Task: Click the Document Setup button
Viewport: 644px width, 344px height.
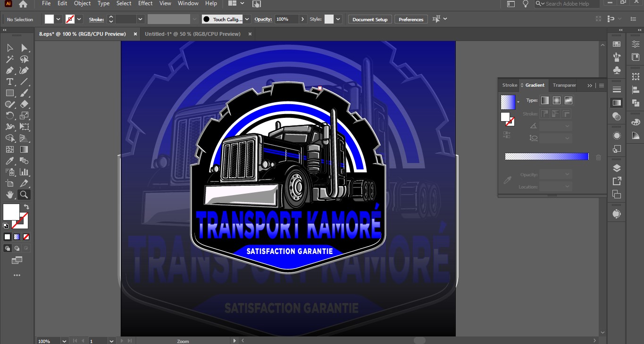Action: [x=370, y=19]
